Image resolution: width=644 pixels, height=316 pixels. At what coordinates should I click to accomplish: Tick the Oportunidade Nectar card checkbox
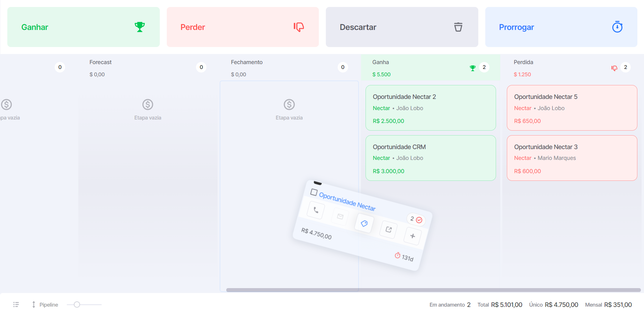(314, 192)
